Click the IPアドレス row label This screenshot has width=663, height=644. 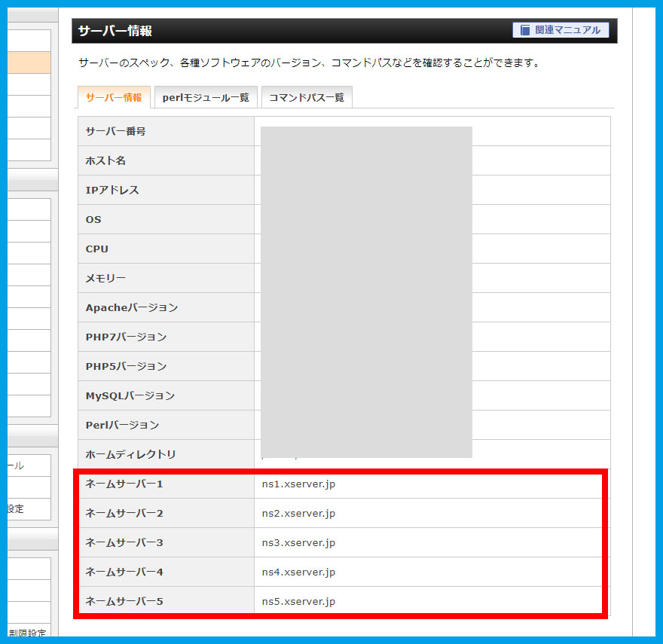click(x=112, y=190)
